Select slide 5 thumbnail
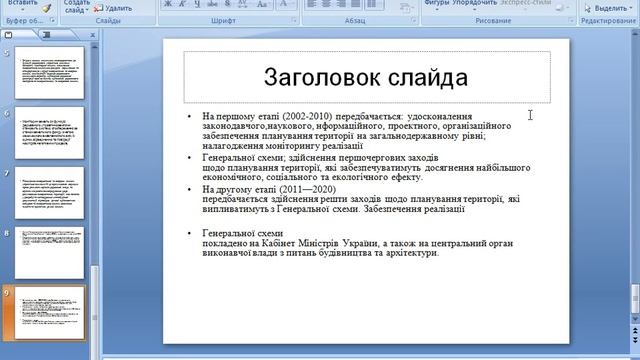This screenshot has width=640, height=360. [x=49, y=73]
